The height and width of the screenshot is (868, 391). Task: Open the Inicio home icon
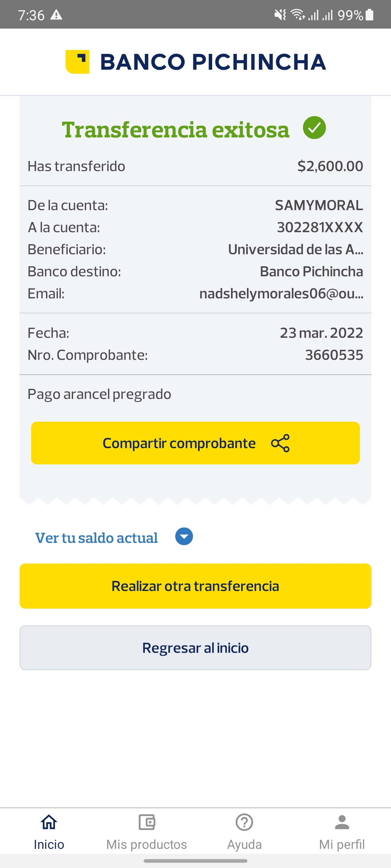click(x=49, y=822)
